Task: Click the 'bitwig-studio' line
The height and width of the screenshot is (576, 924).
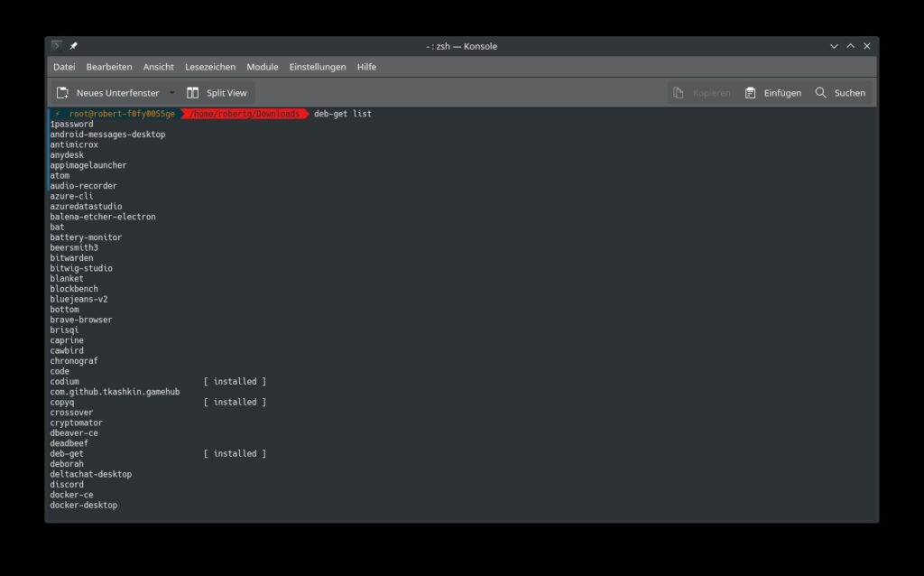Action: point(80,268)
